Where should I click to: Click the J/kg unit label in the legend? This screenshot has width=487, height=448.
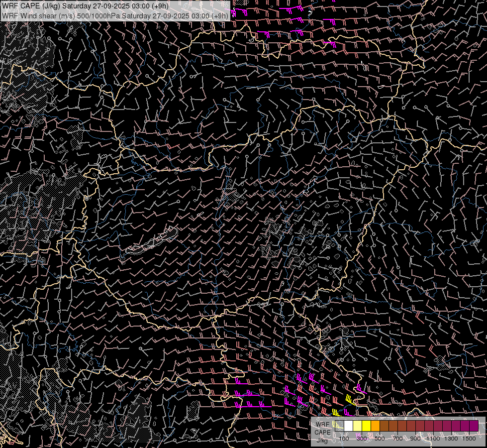(322, 440)
